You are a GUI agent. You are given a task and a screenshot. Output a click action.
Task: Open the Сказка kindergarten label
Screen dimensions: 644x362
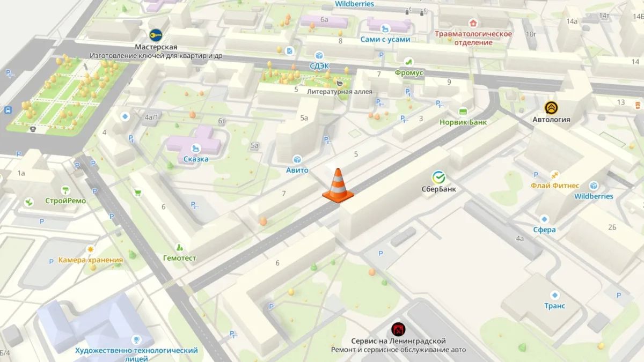(x=194, y=159)
